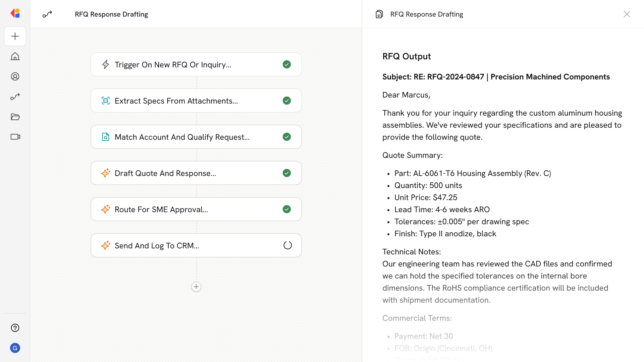Viewport: 644px width, 362px height.
Task: Click green checkmark on Extract Specs step
Action: (x=287, y=101)
